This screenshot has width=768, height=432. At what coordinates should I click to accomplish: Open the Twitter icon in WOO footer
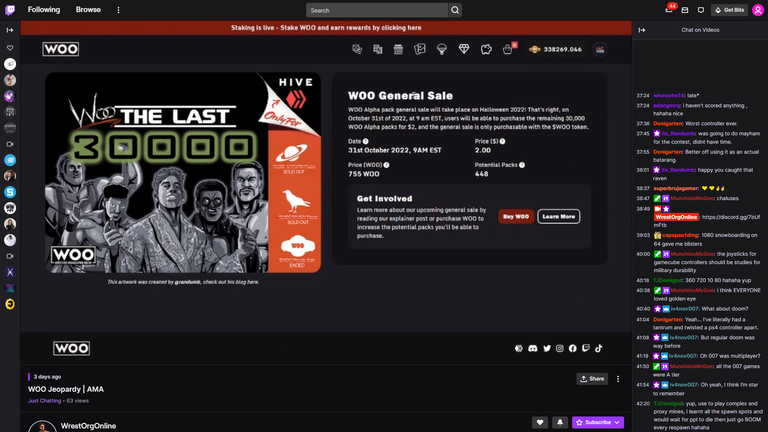[x=547, y=348]
